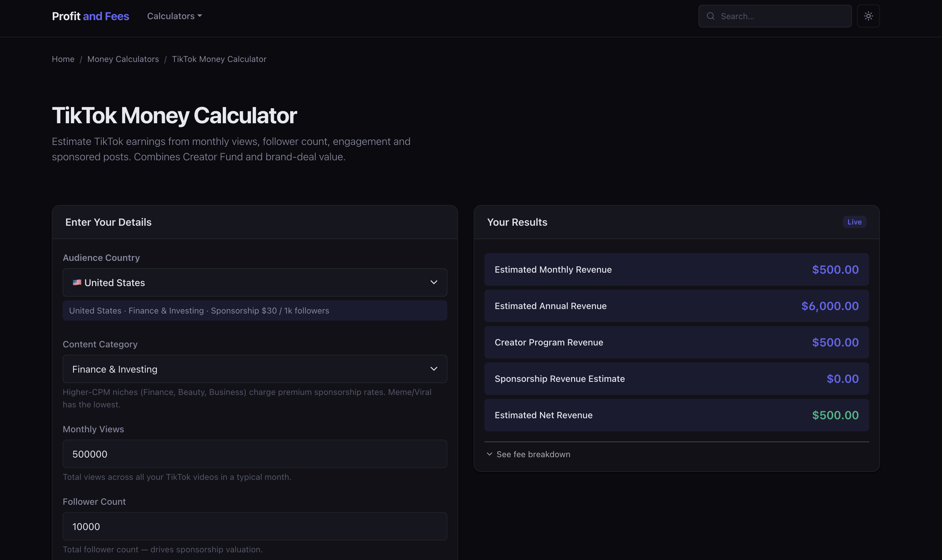The image size is (942, 560).
Task: Click TikTok Money Calculator breadcrumb
Action: click(x=219, y=59)
